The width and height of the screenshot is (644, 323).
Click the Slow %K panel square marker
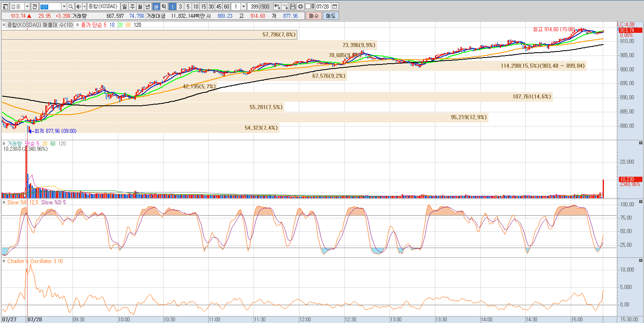(x=4, y=202)
